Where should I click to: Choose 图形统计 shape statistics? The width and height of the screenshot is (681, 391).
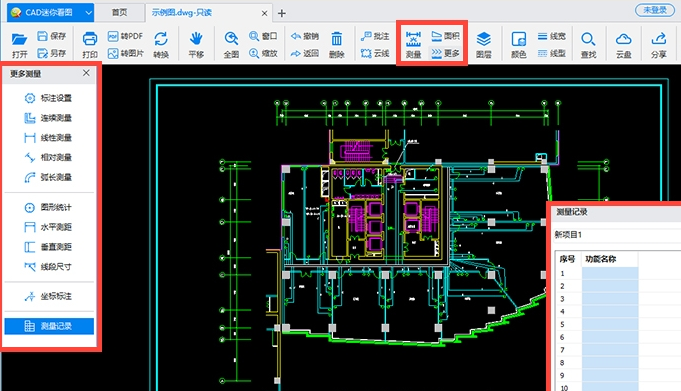(x=48, y=207)
